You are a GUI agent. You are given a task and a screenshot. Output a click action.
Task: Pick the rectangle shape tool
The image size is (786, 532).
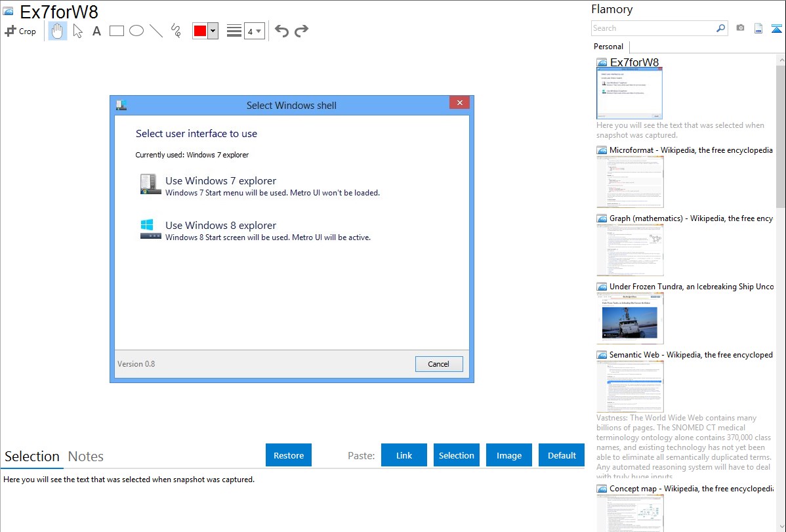[117, 31]
